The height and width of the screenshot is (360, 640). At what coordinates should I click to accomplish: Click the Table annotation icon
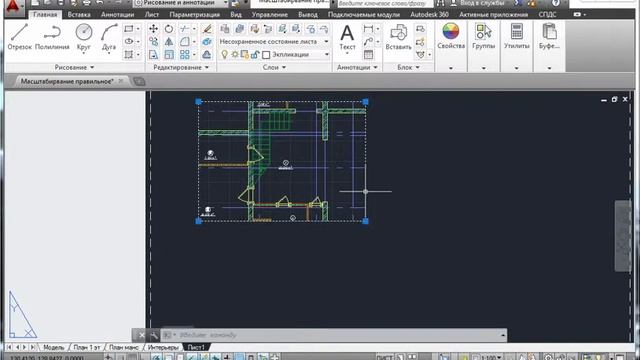pos(368,54)
